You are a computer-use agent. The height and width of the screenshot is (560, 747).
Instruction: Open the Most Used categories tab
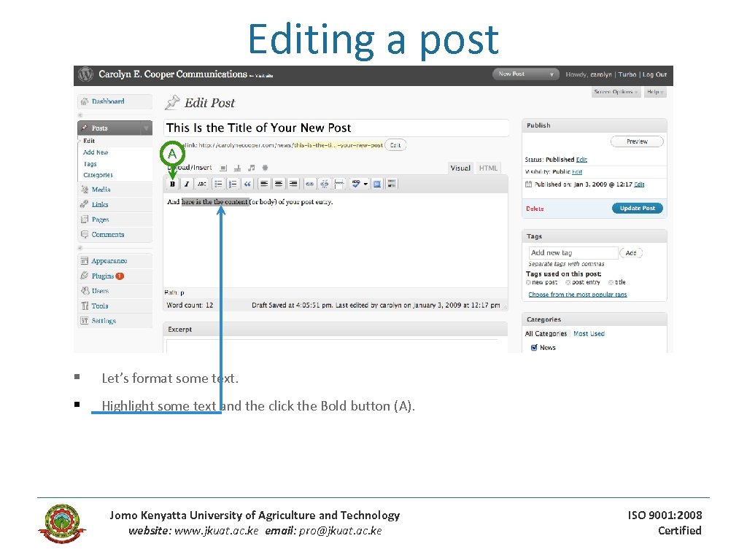[x=589, y=333]
